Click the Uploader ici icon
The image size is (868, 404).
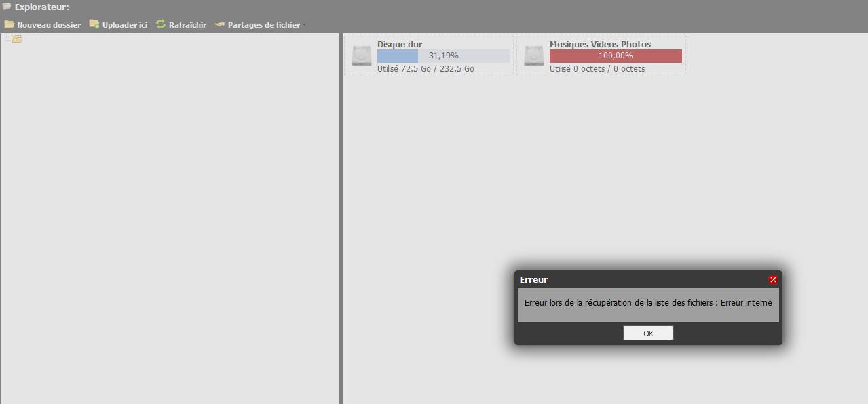94,24
